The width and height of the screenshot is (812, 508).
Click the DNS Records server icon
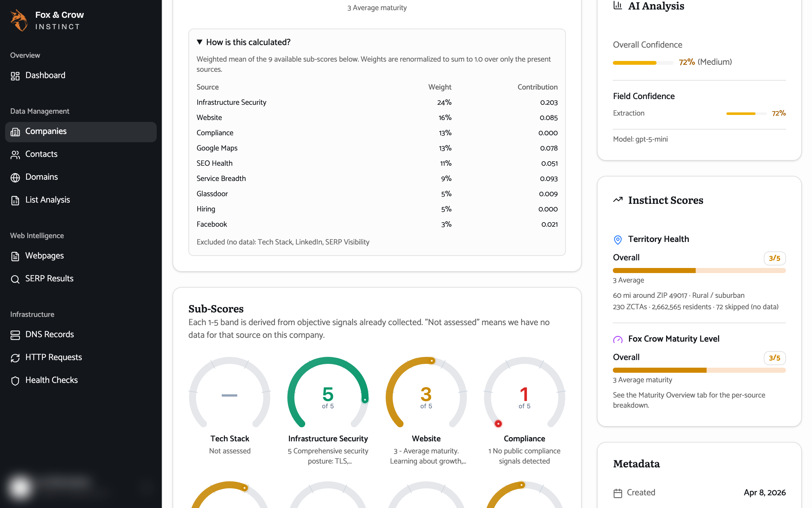pyautogui.click(x=15, y=335)
